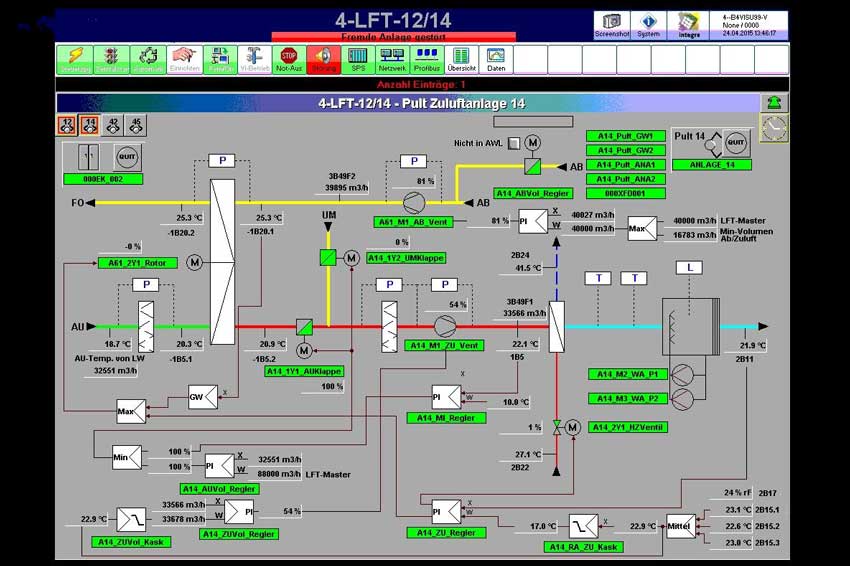Click the traffic light toolbar button
The width and height of the screenshot is (850, 566).
click(112, 59)
